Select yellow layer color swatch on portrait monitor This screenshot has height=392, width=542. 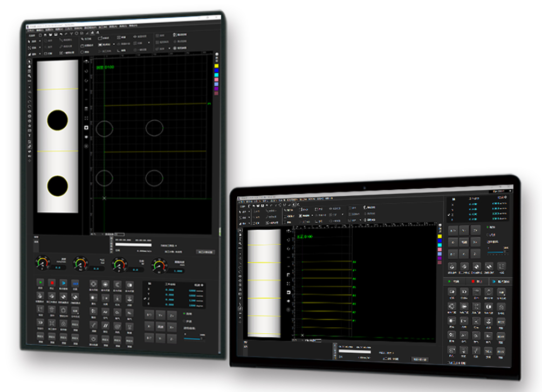(216, 66)
